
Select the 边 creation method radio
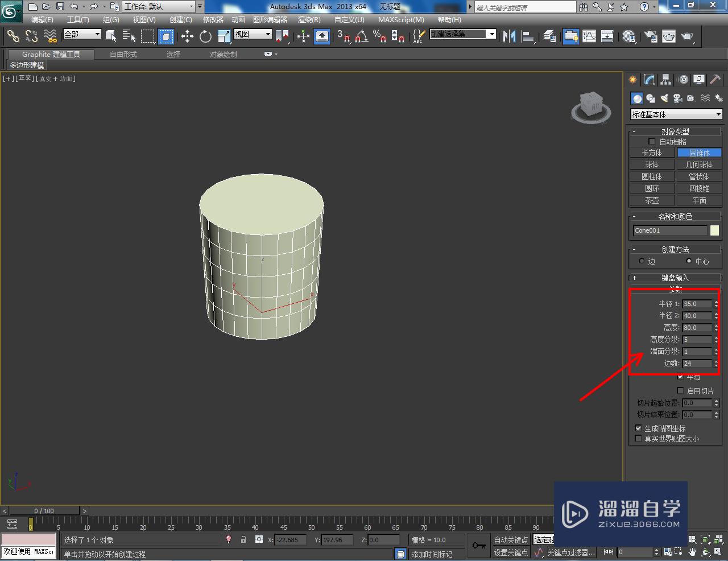(x=642, y=261)
